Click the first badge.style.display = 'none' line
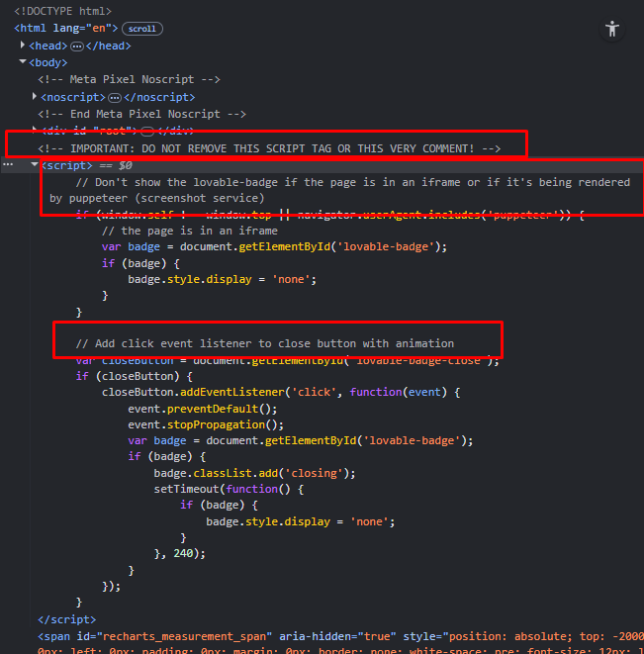The width and height of the screenshot is (644, 654). tap(222, 279)
